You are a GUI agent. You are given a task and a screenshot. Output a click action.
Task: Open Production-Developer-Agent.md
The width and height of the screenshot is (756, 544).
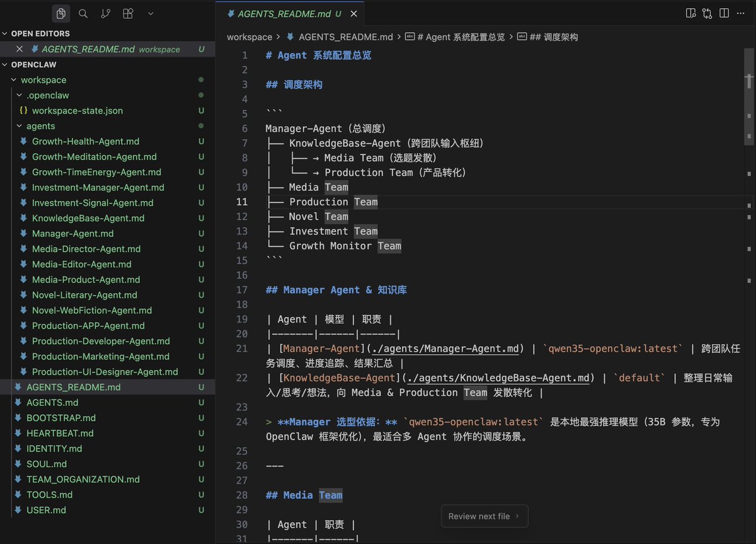pyautogui.click(x=101, y=341)
